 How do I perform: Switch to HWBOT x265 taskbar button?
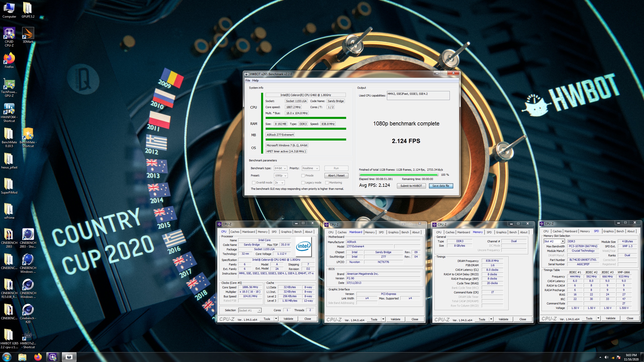(69, 357)
